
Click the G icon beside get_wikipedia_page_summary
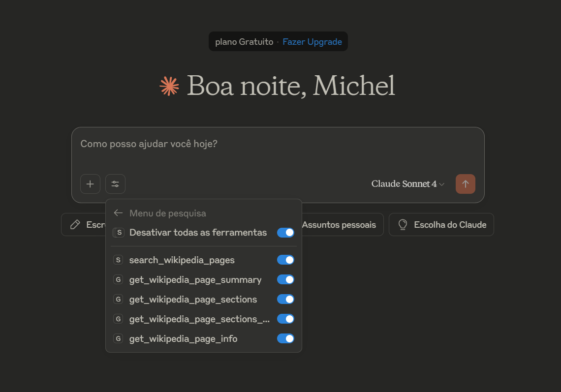pos(118,280)
